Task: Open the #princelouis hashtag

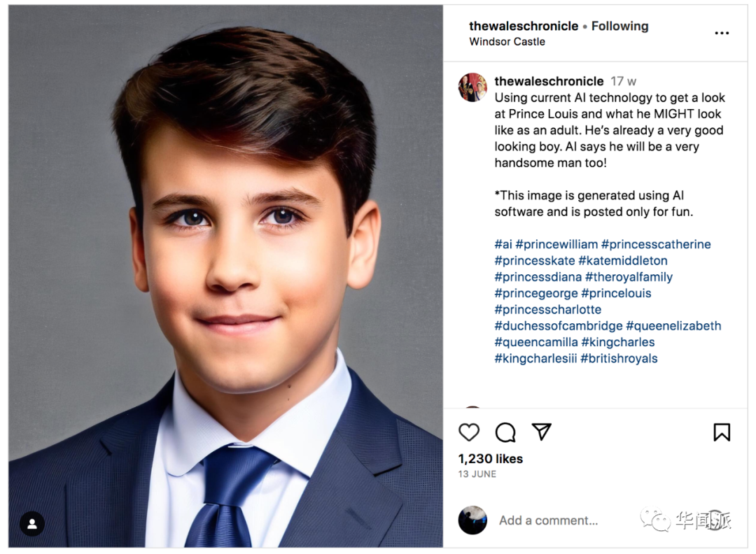Action: point(616,293)
